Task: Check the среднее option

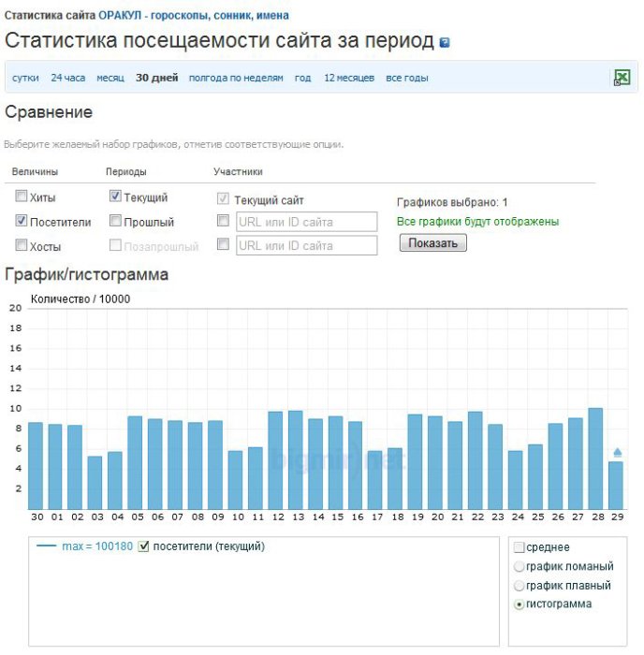Action: 520,547
